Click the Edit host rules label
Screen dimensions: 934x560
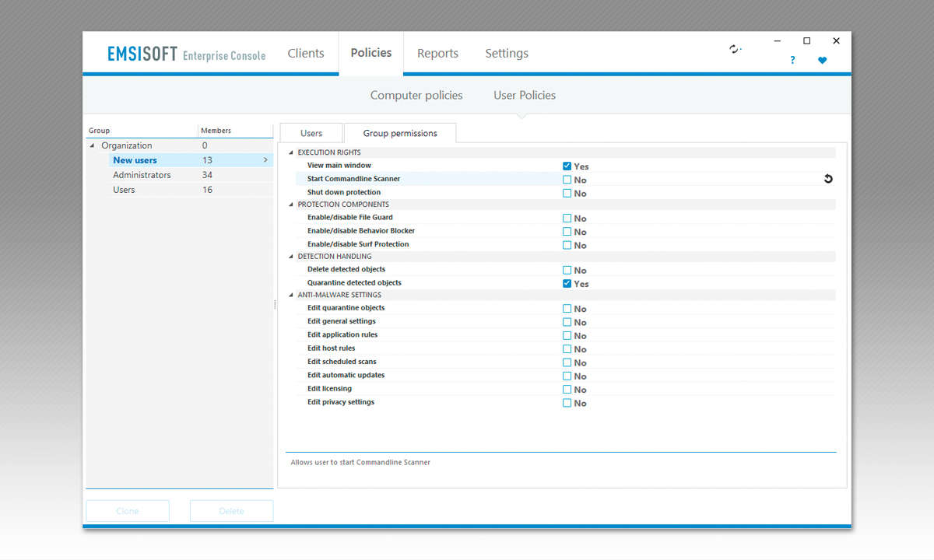(332, 348)
